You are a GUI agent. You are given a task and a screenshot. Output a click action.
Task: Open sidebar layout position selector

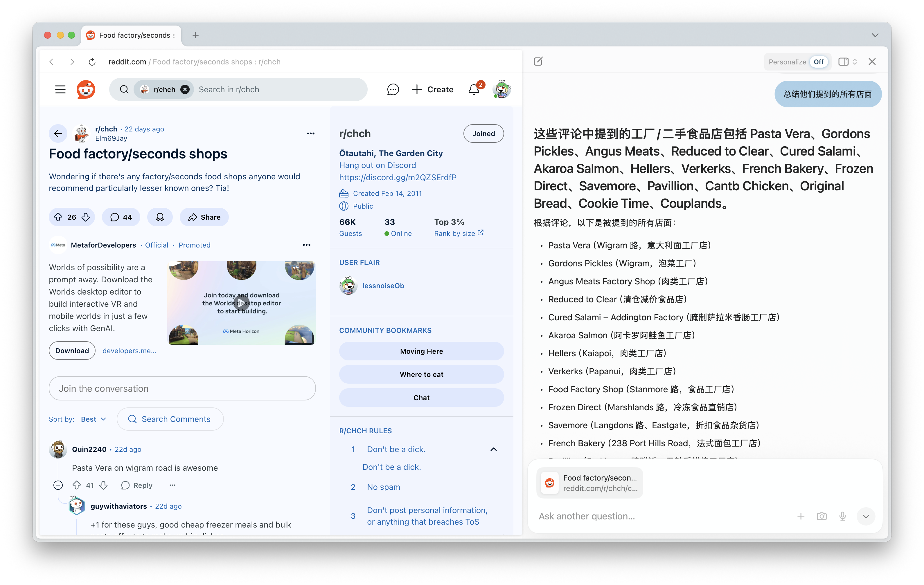pos(848,62)
